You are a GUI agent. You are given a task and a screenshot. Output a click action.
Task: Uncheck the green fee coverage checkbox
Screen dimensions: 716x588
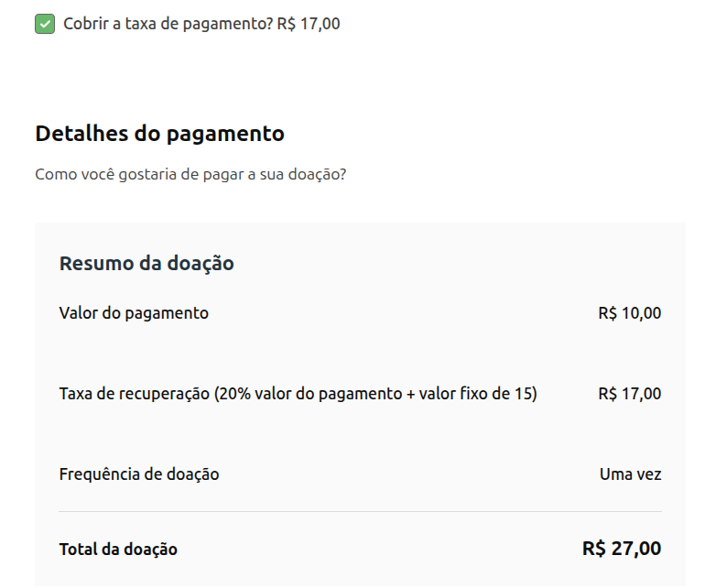pos(45,24)
